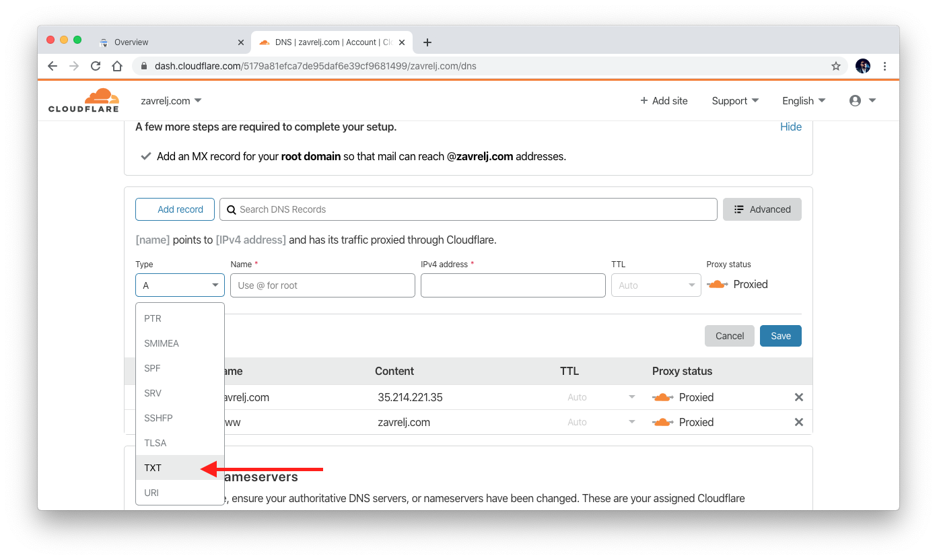The width and height of the screenshot is (937, 560).
Task: Switch to the DNS zavrelj.com tab
Action: pyautogui.click(x=331, y=42)
